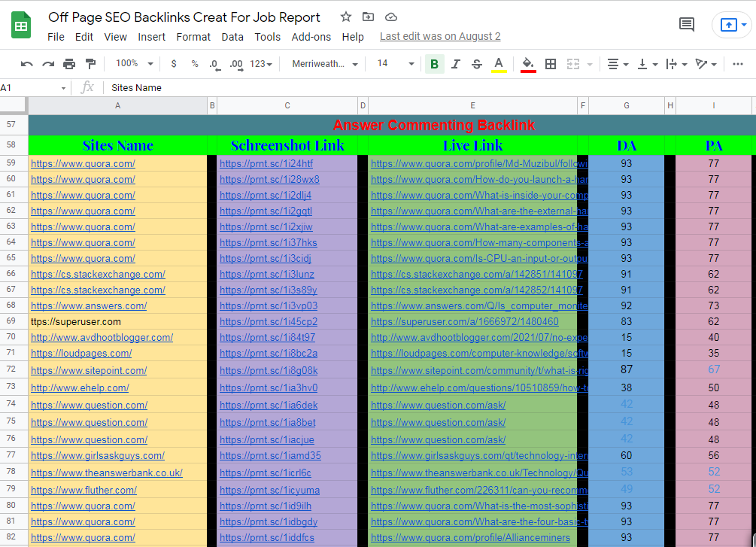Open the Merriweather font dropdown
The width and height of the screenshot is (756, 547).
[x=323, y=63]
